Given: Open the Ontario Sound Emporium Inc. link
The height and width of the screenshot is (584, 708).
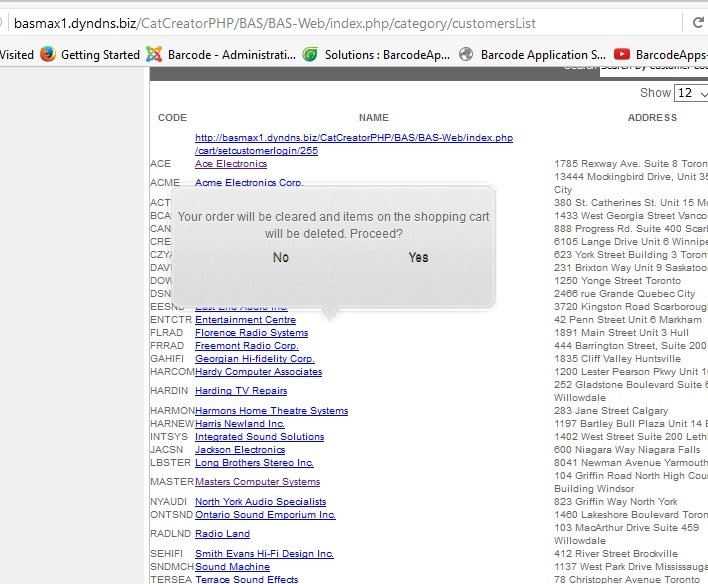Looking at the screenshot, I should point(265,515).
